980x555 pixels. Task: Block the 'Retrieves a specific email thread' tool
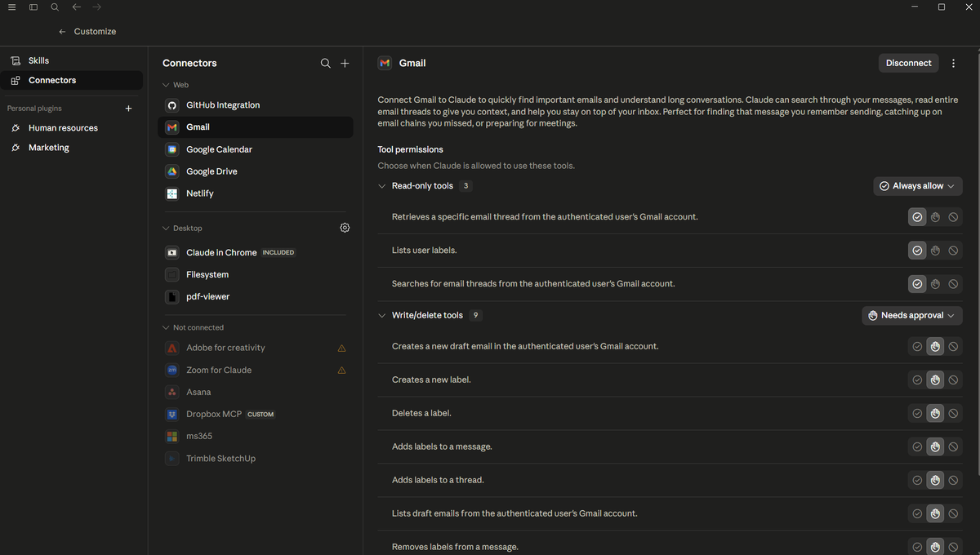(x=953, y=217)
